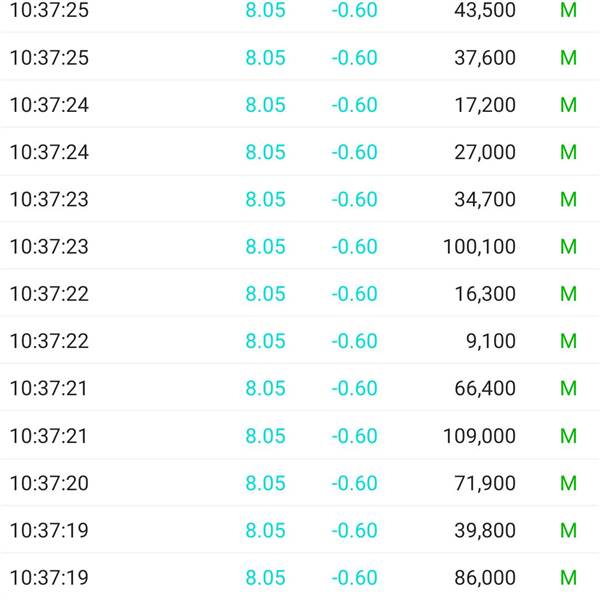The image size is (600, 600).
Task: Open the trade with volume 27,000
Action: 300,152
